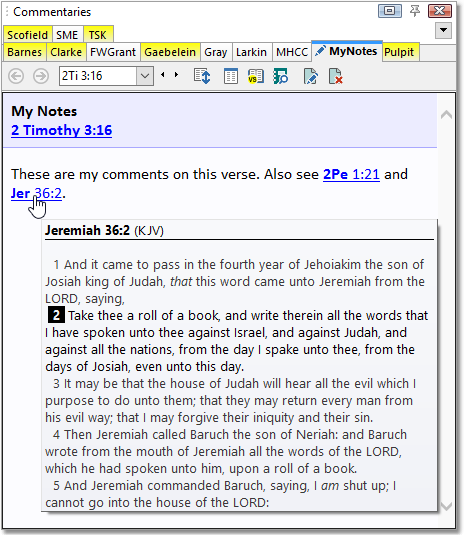
Task: Toggle the panel window layout button
Action: [x=390, y=11]
